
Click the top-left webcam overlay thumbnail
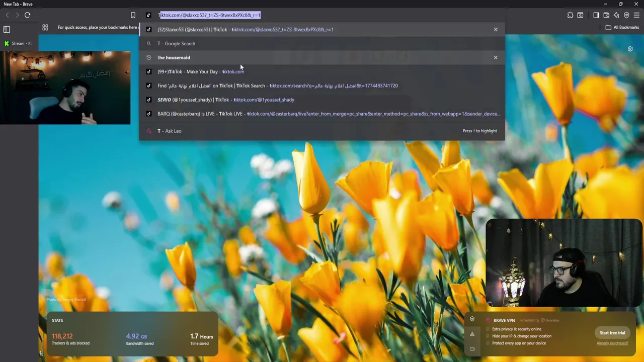click(x=65, y=87)
